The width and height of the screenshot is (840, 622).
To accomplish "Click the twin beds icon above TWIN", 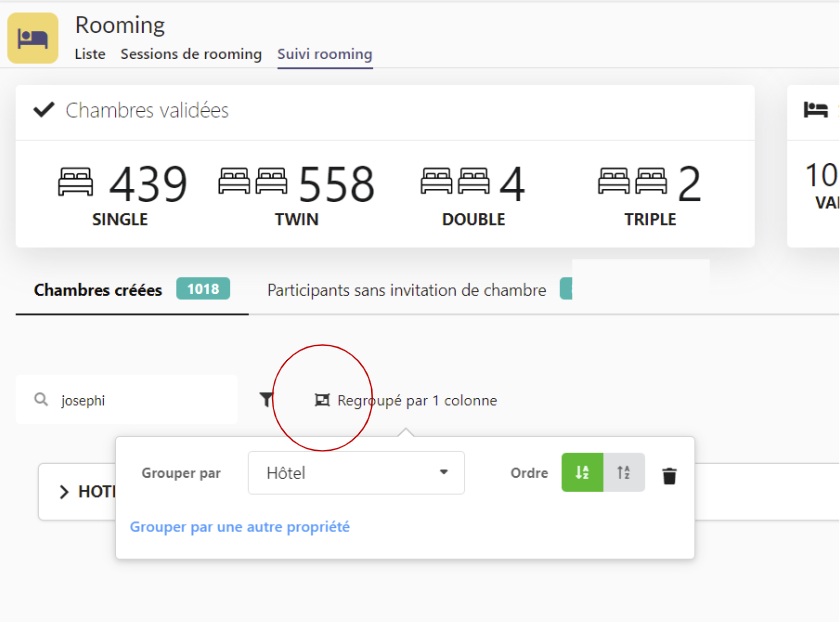I will (x=253, y=183).
